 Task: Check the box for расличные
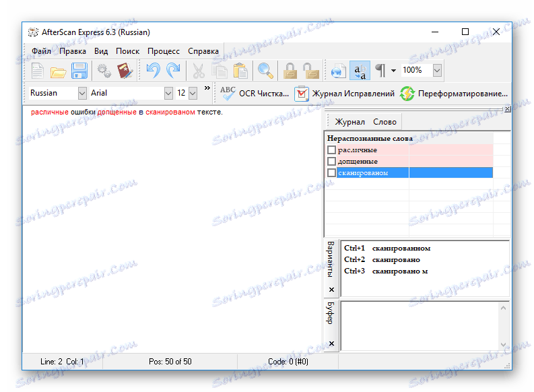click(331, 150)
